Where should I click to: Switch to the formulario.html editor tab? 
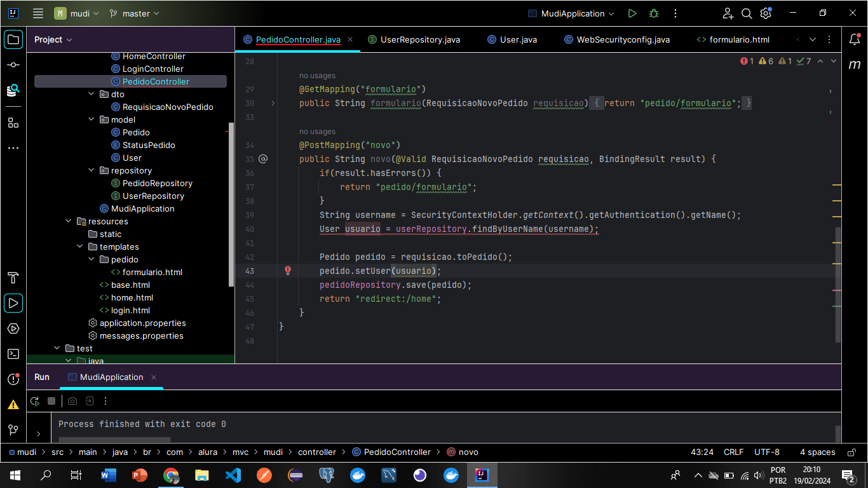(733, 39)
